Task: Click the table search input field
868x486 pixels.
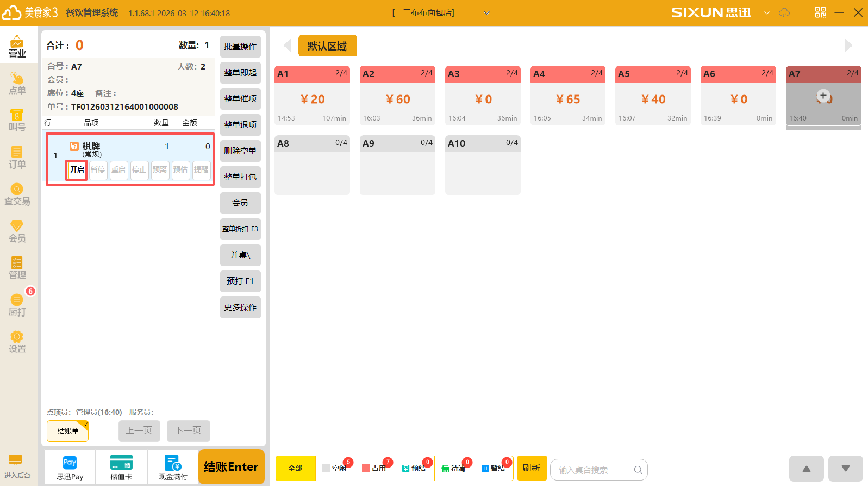Action: click(x=594, y=470)
